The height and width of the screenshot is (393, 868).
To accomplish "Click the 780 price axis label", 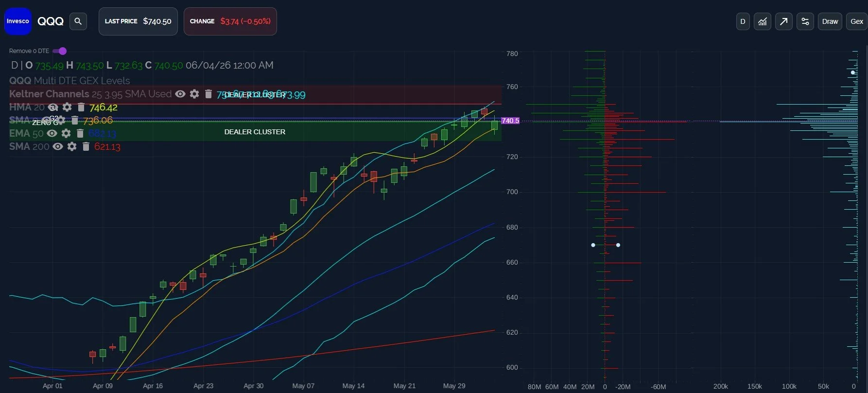I will coord(512,54).
